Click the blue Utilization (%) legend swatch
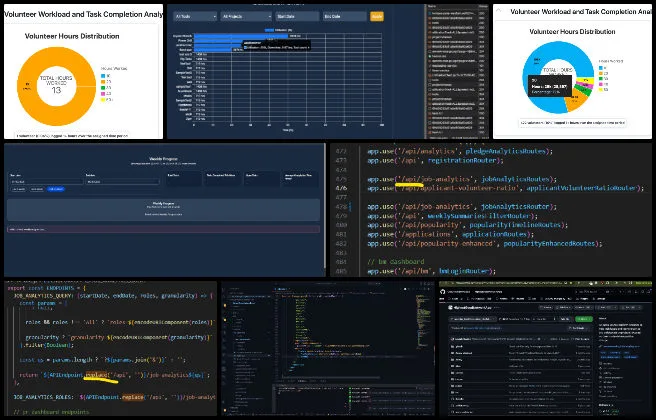The image size is (656, 420). pyautogui.click(x=269, y=30)
